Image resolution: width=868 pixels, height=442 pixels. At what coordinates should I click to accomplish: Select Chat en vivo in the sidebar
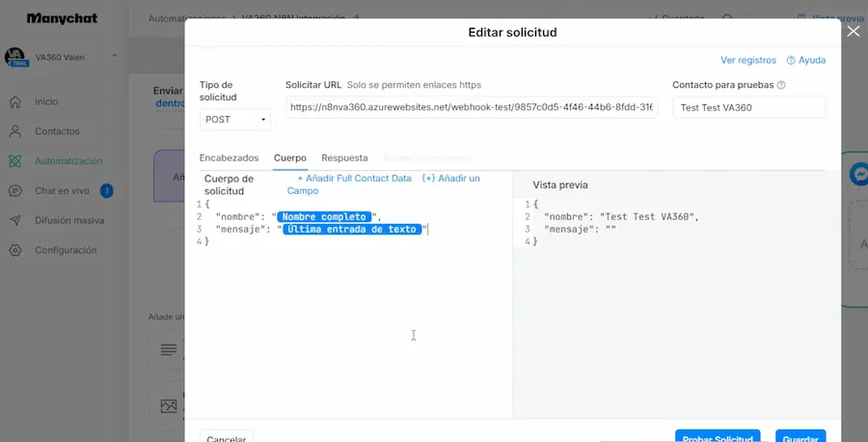(62, 190)
